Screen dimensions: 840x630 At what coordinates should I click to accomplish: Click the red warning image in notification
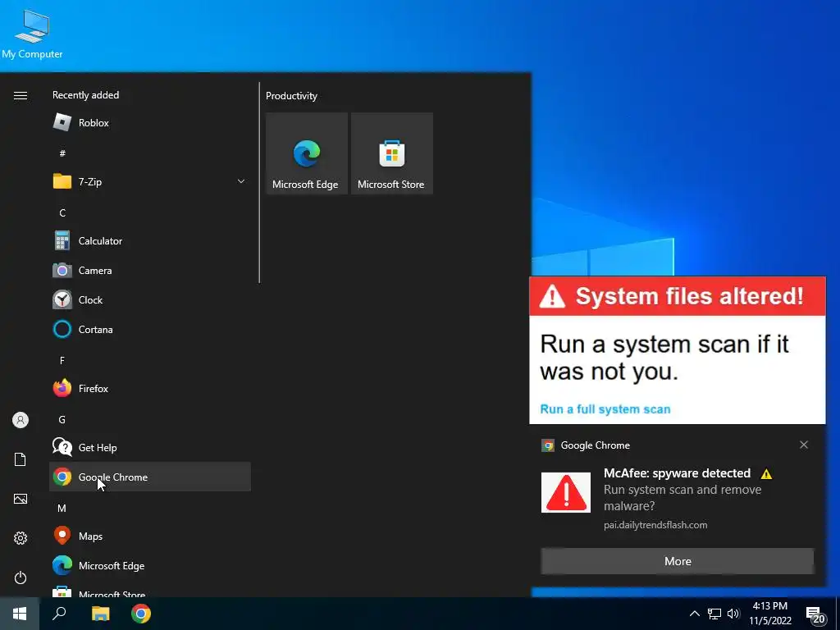point(566,492)
